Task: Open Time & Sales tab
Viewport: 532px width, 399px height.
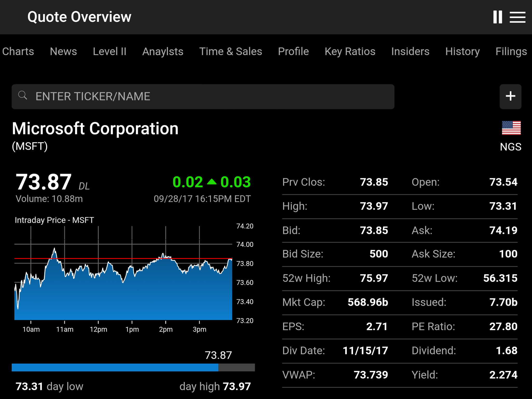Action: [x=230, y=51]
